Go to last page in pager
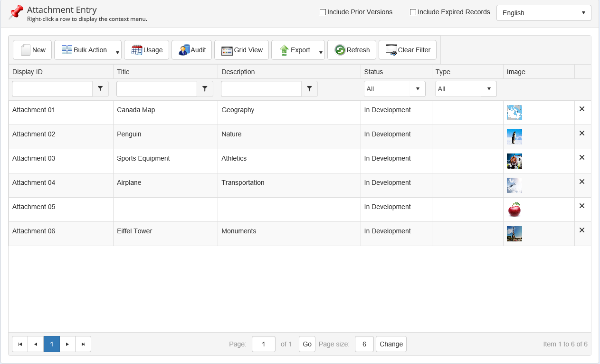Viewport: 600px width, 364px height. pos(83,344)
